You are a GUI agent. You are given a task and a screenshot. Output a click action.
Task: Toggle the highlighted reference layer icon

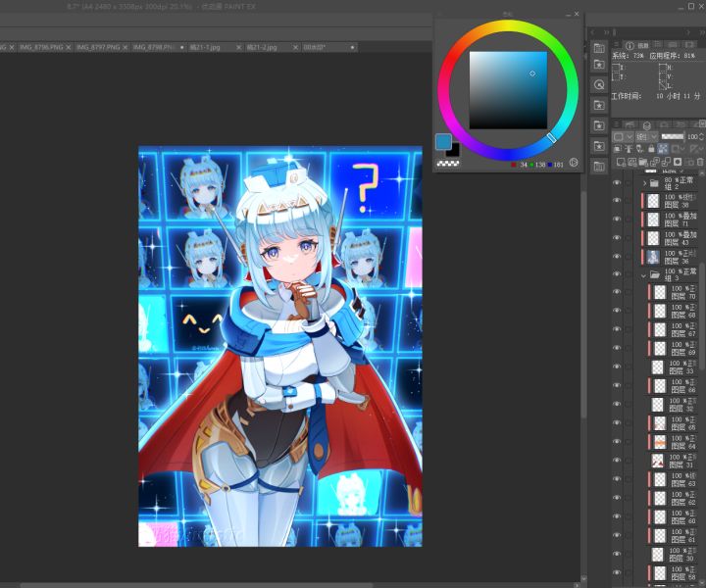(x=662, y=148)
